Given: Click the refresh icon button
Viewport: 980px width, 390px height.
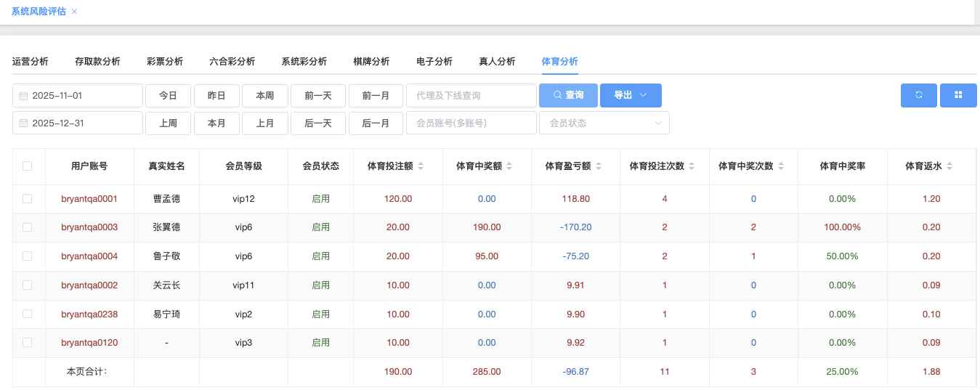Looking at the screenshot, I should click(x=918, y=95).
